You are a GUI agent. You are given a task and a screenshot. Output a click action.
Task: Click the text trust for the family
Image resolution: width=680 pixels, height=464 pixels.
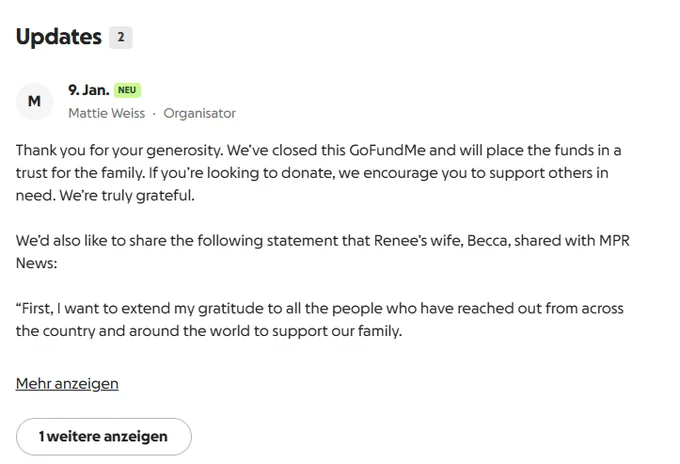point(80,173)
